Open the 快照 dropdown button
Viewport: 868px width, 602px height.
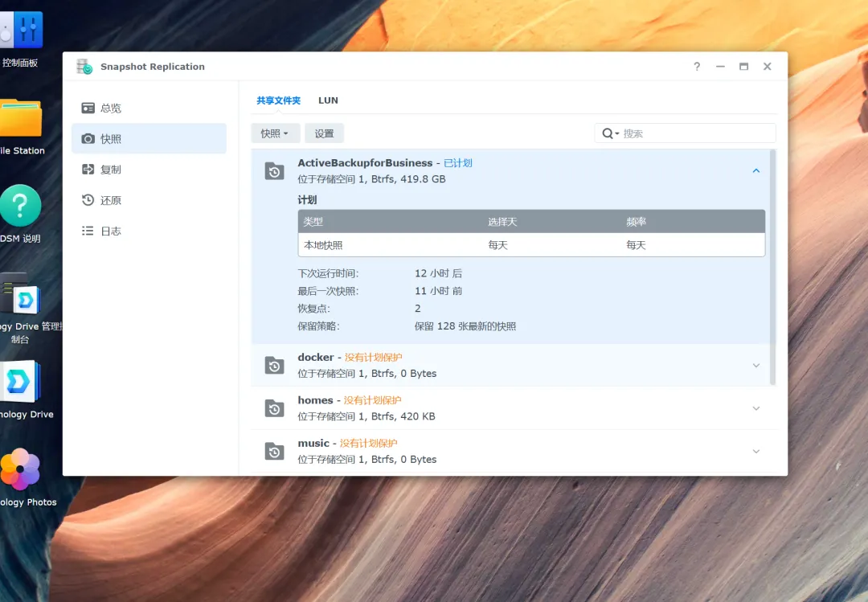[x=275, y=133]
